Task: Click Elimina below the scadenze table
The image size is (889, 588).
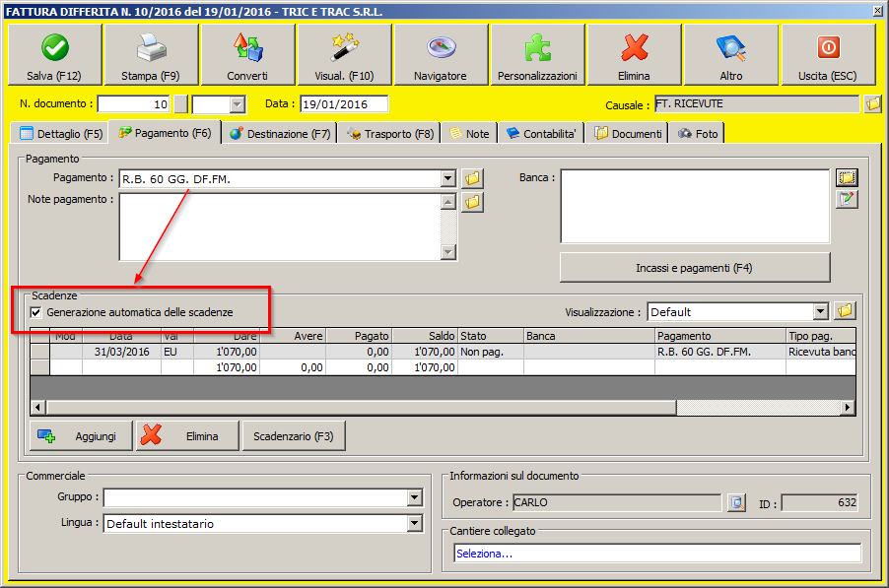Action: (187, 436)
